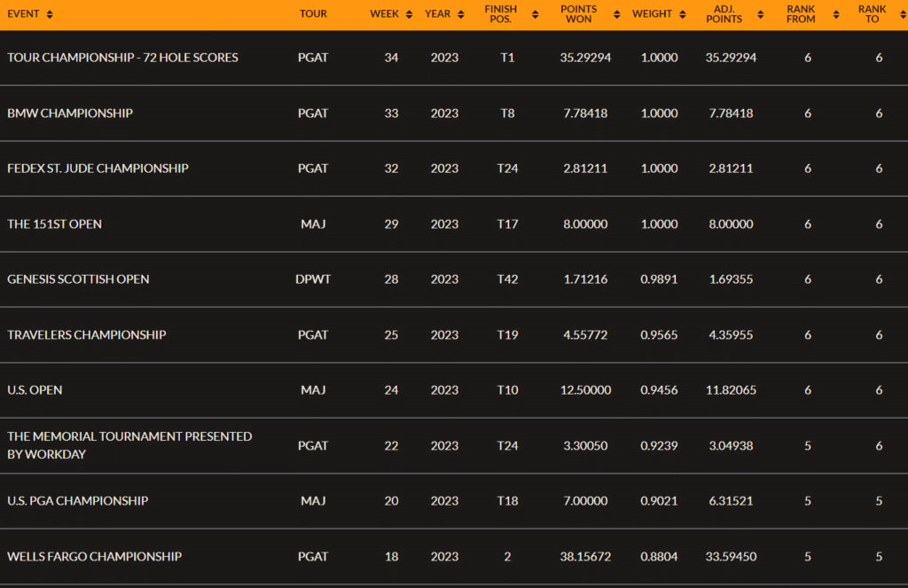Select adjusted points value 4.35955
Screen dimensions: 908x588
pyautogui.click(x=731, y=334)
